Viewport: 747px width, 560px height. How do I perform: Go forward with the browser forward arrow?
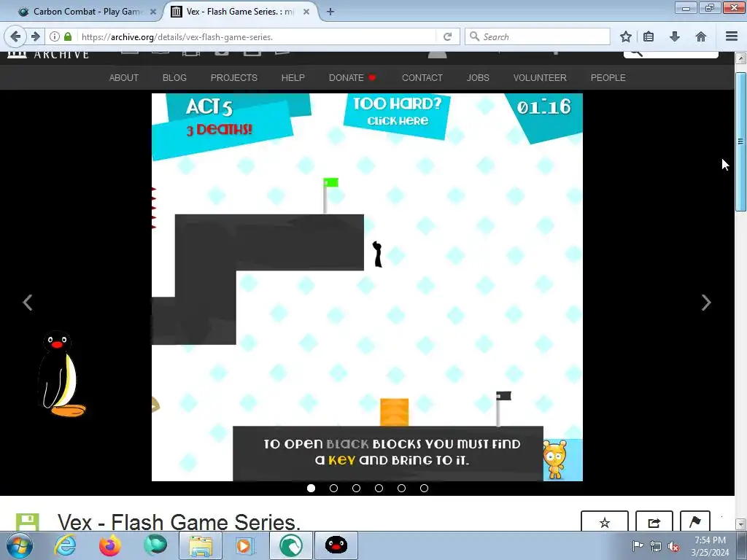36,36
